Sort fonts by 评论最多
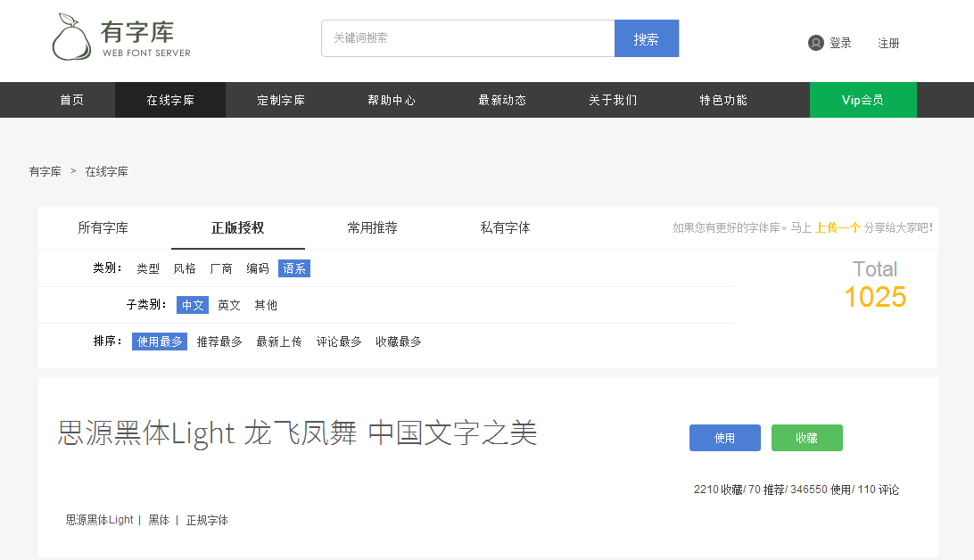 339,342
